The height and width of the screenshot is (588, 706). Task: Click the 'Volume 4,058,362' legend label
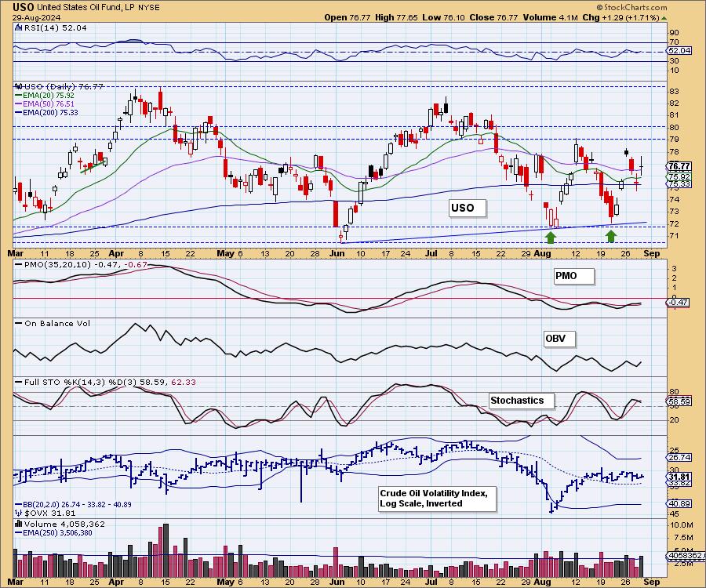click(64, 524)
